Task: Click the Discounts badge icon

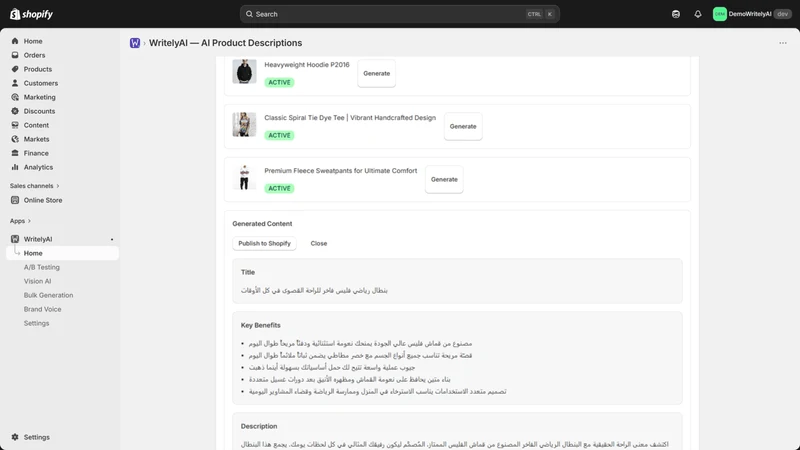Action: [x=15, y=111]
